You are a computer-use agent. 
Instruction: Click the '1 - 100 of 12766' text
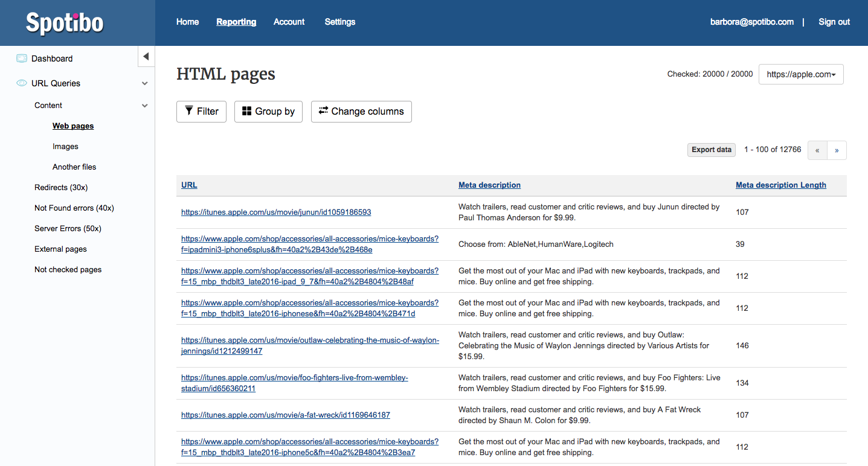[773, 150]
